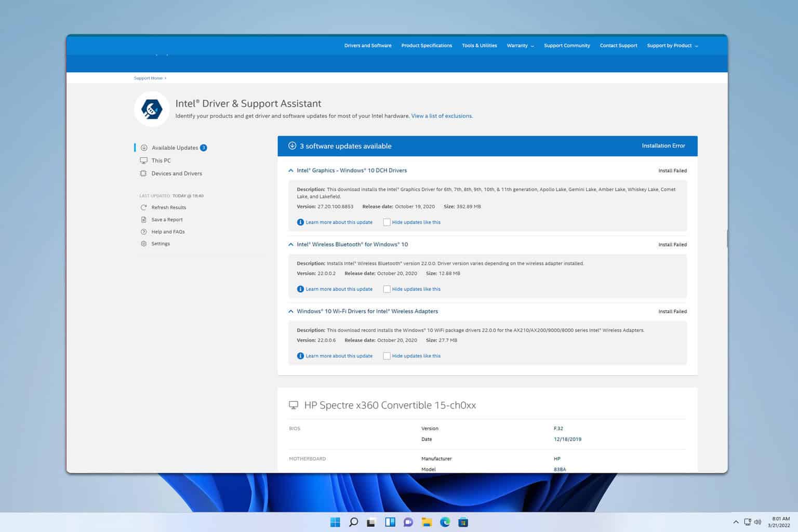Click the Installation Error status in blue header
Viewport: 798px width, 532px height.
[x=663, y=145]
